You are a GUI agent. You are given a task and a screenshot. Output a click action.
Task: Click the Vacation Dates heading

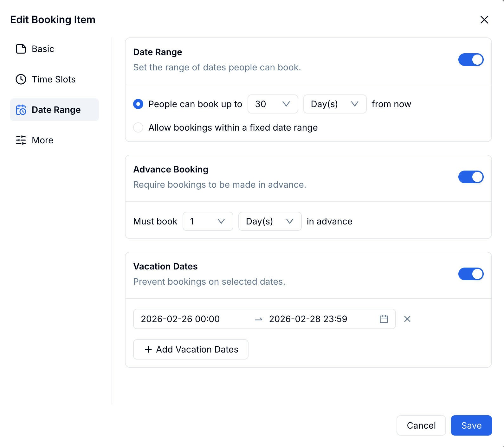coord(165,266)
